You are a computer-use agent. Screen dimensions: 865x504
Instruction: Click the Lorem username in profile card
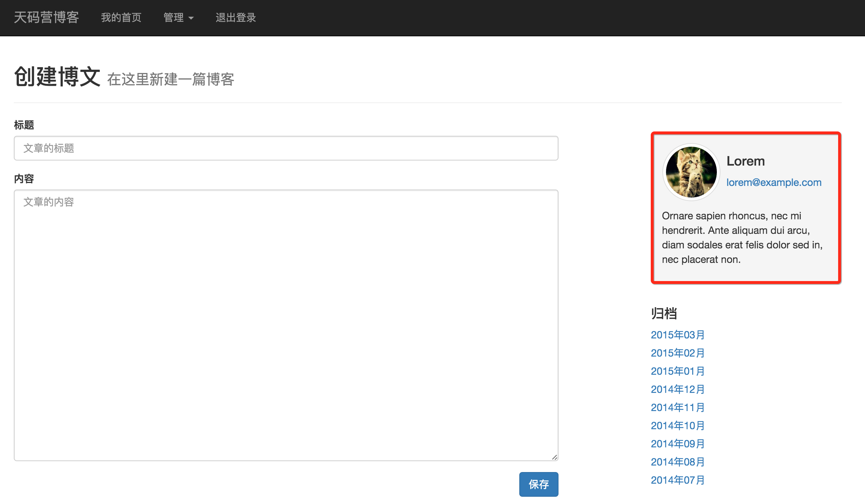[745, 161]
